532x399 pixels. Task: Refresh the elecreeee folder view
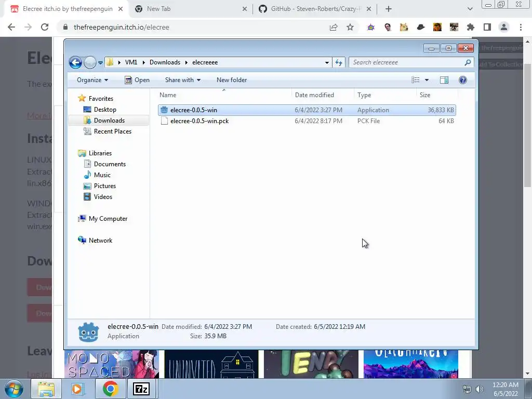339,62
